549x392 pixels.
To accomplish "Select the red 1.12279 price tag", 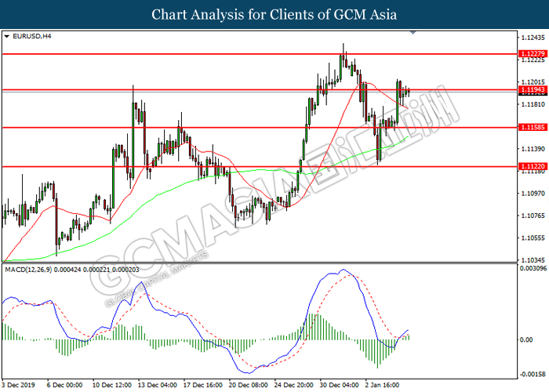I will (532, 53).
